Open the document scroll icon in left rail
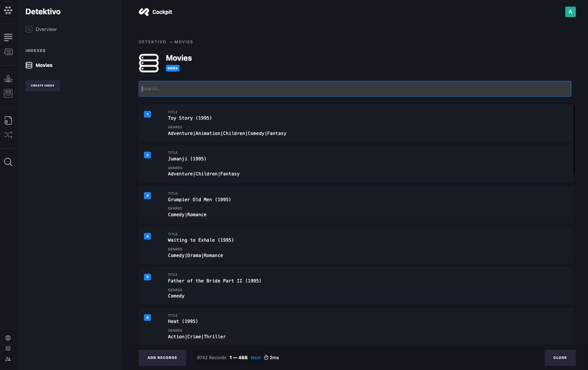Viewport: 588px width, 370px height. click(x=8, y=121)
